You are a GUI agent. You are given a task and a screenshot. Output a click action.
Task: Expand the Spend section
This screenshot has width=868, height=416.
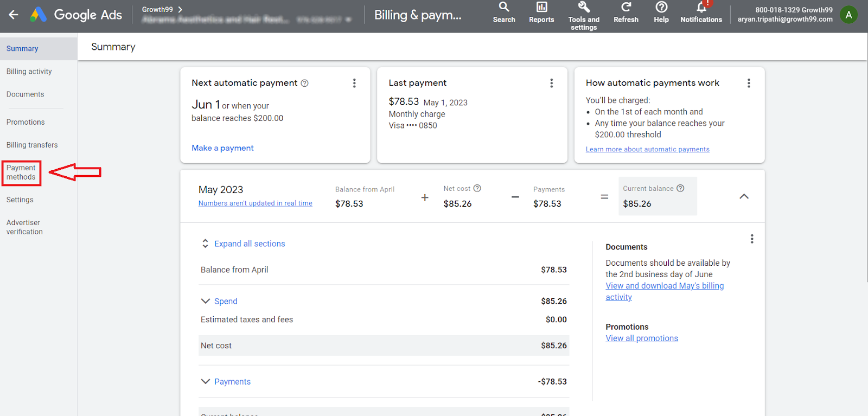219,301
